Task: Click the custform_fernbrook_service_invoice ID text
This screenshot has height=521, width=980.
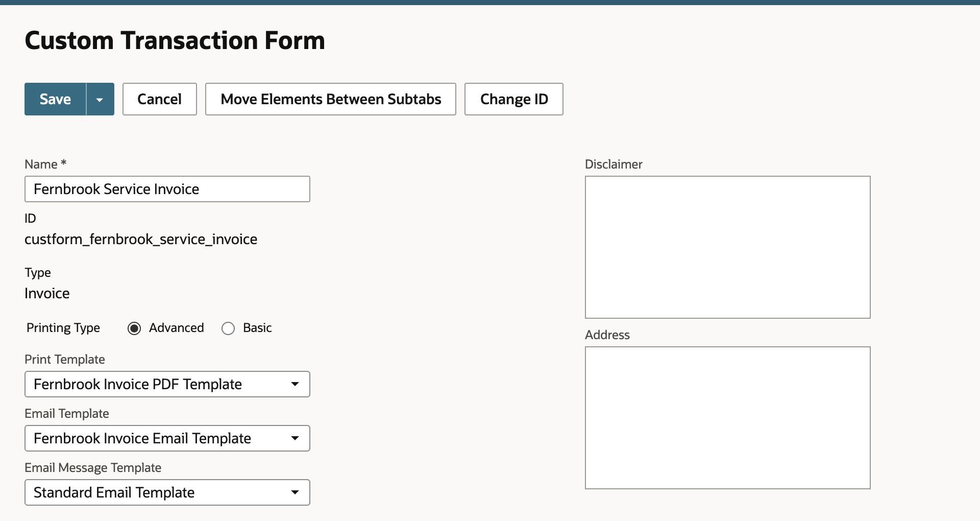Action: click(141, 239)
